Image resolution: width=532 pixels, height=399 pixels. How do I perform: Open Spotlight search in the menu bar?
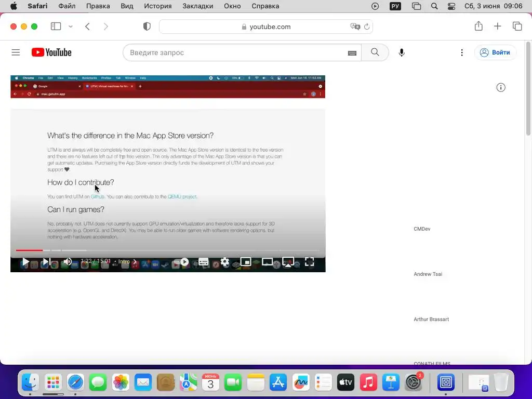point(434,6)
